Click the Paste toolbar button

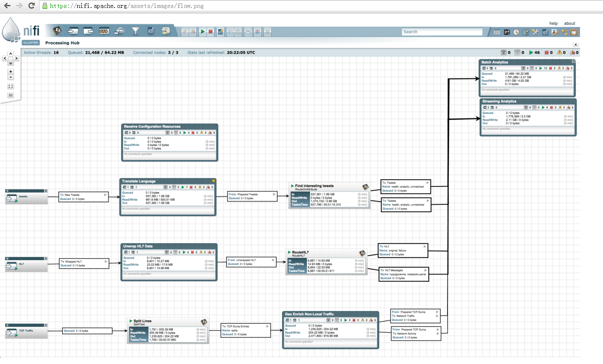(x=238, y=32)
